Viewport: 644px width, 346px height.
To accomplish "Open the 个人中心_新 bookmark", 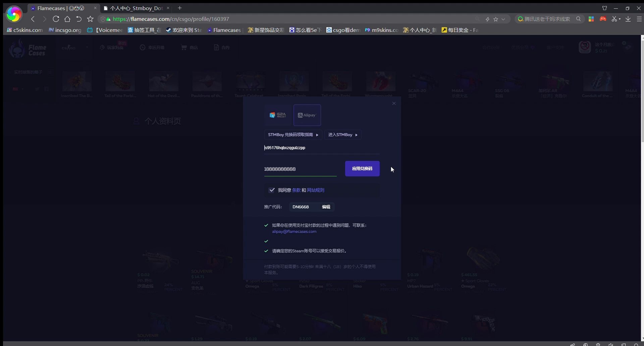I will coord(420,30).
